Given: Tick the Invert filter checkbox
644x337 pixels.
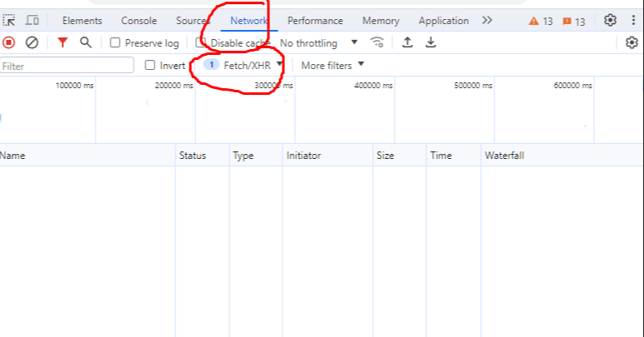Looking at the screenshot, I should [150, 65].
